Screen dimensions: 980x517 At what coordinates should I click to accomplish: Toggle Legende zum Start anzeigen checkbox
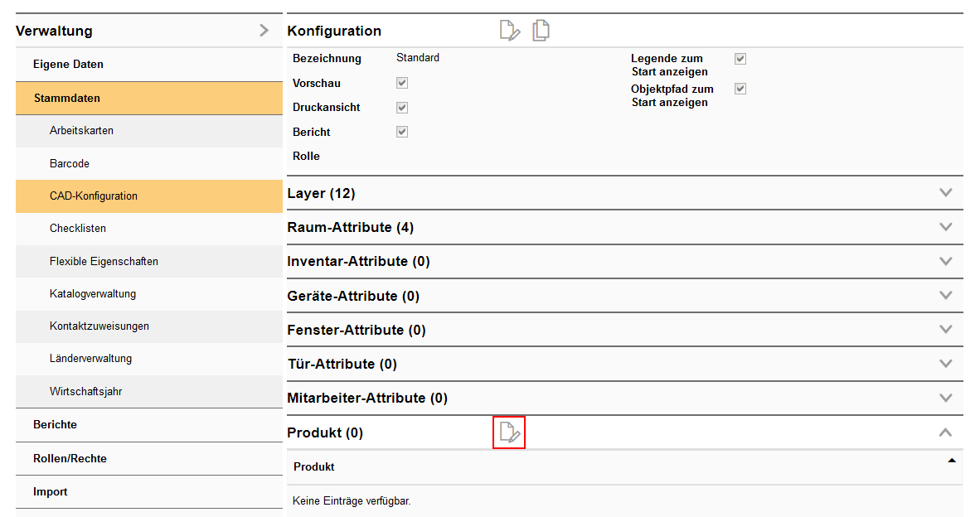pyautogui.click(x=740, y=59)
